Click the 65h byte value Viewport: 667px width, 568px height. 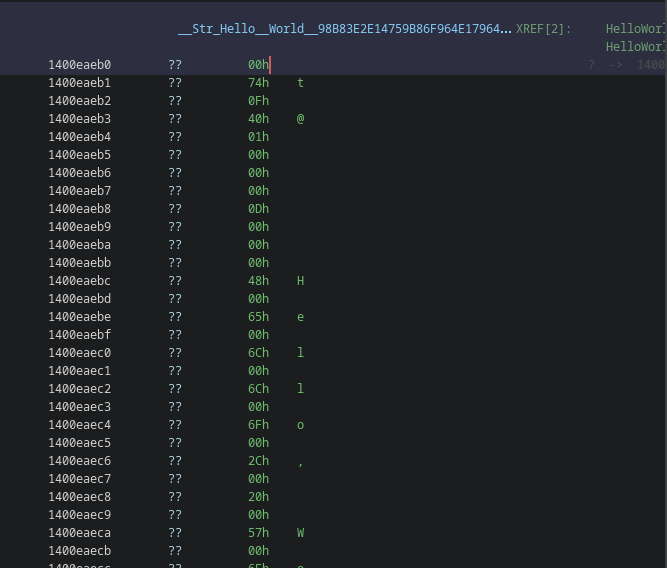click(259, 317)
